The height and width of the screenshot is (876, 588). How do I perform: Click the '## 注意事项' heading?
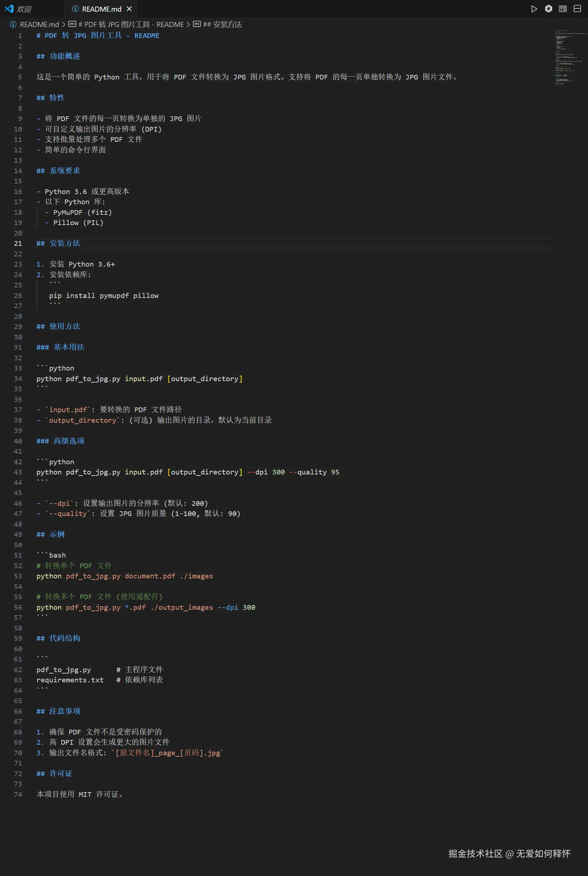58,711
